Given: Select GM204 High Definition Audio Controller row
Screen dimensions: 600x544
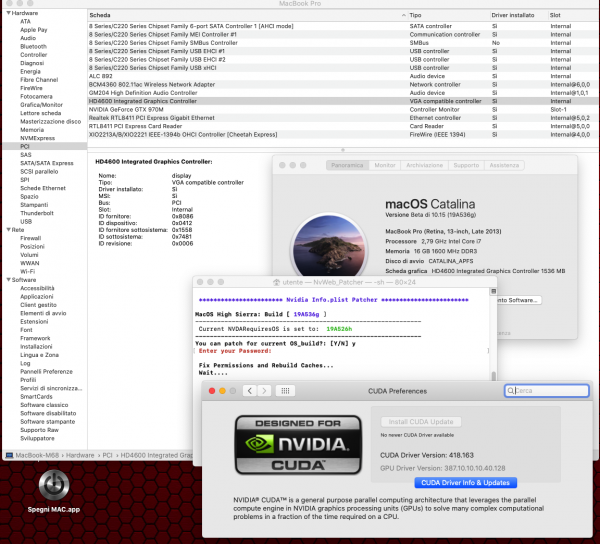Looking at the screenshot, I should pyautogui.click(x=342, y=93).
